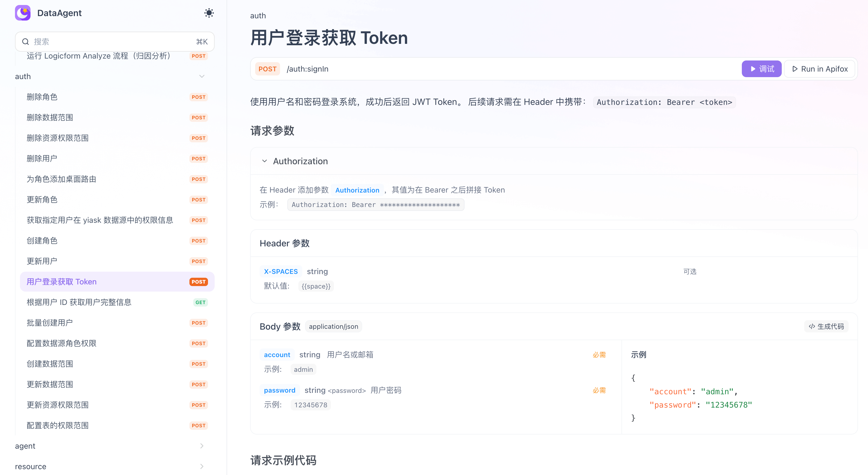The width and height of the screenshot is (868, 475).
Task: Click the Authorization parameter tag link
Action: tap(357, 190)
